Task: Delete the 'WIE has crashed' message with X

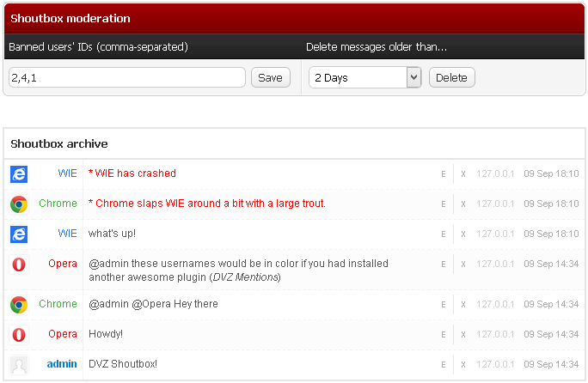Action: coord(463,174)
